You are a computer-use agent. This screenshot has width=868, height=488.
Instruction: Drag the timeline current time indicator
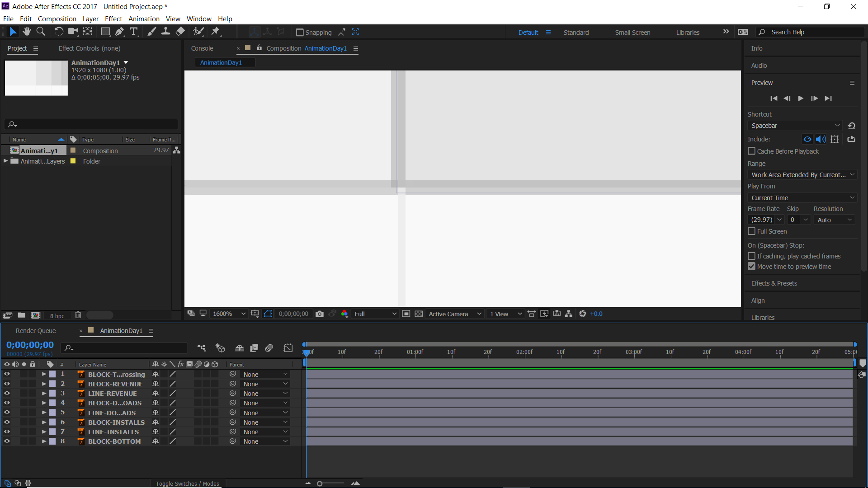pyautogui.click(x=306, y=352)
